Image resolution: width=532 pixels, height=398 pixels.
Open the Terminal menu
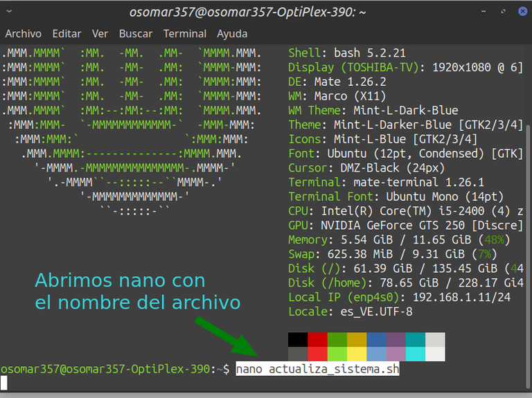coord(185,34)
